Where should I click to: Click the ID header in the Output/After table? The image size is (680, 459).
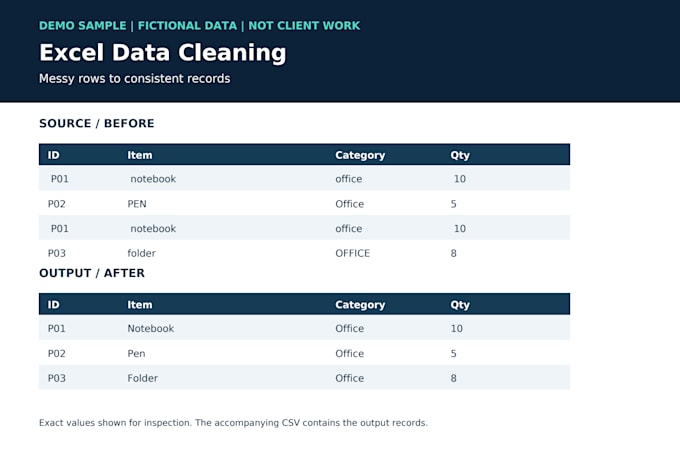click(53, 305)
